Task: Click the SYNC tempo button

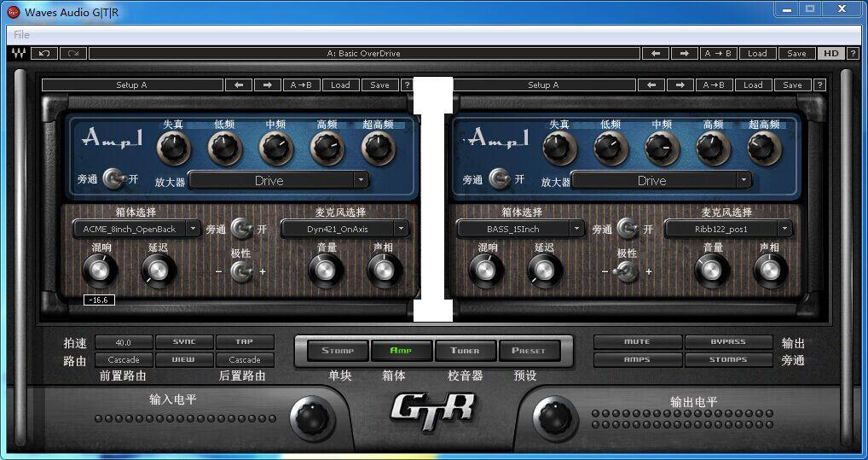Action: pyautogui.click(x=184, y=342)
